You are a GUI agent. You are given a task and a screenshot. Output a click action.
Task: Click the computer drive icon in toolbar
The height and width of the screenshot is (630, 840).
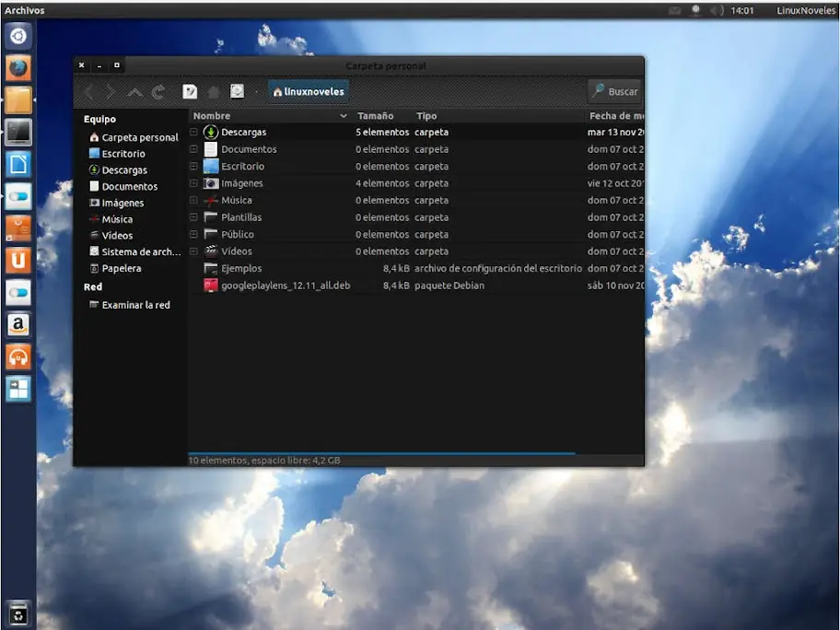tap(237, 91)
